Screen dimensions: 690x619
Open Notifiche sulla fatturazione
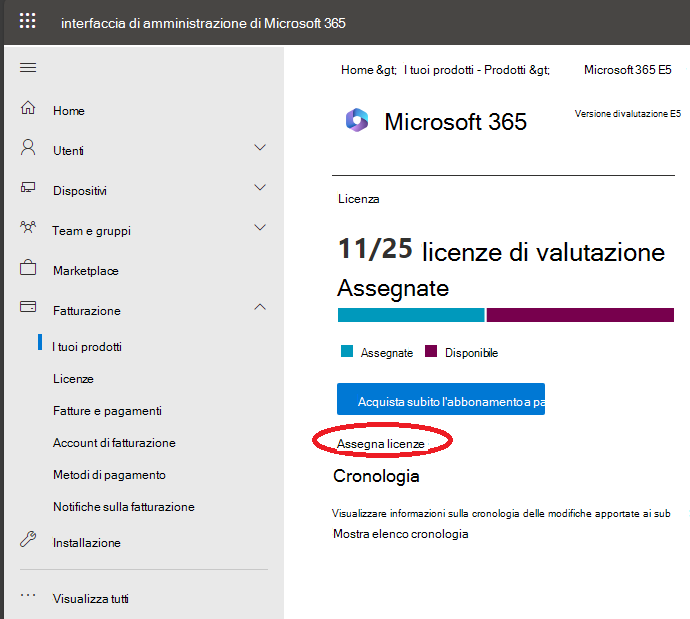click(x=124, y=507)
